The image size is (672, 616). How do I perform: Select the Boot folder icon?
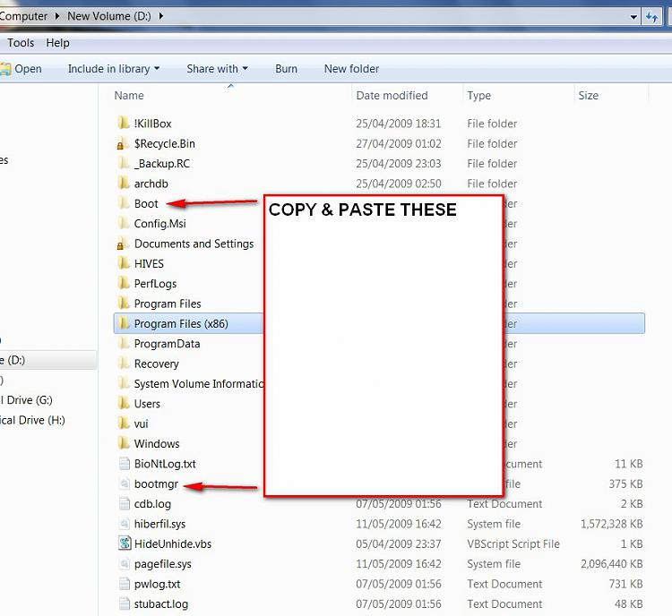coord(124,203)
